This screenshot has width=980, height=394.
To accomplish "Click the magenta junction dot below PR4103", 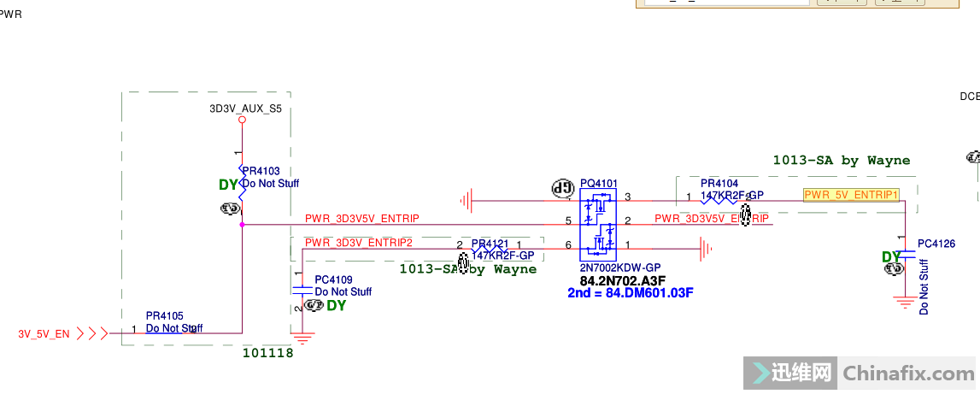I will point(243,225).
